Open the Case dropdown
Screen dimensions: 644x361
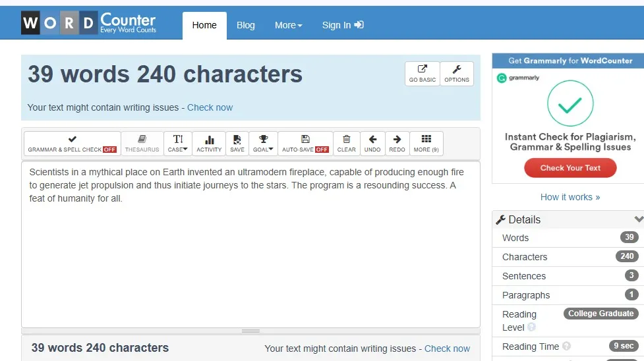point(177,144)
